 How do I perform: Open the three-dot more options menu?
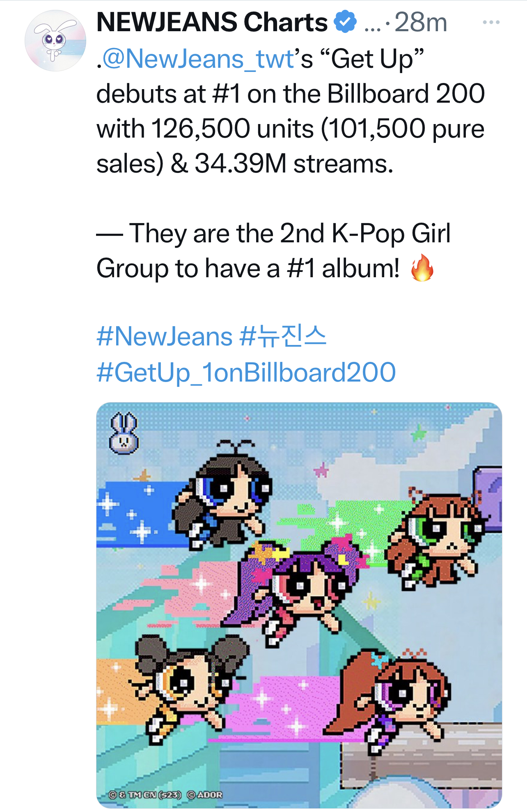click(x=491, y=22)
